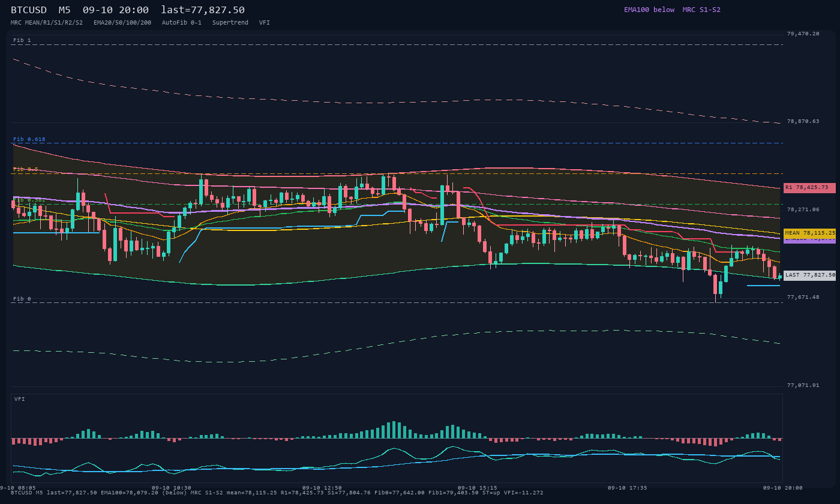Click the 09-10 10:30 time axis label
Screen dimensions: 840x504
click(x=172, y=488)
